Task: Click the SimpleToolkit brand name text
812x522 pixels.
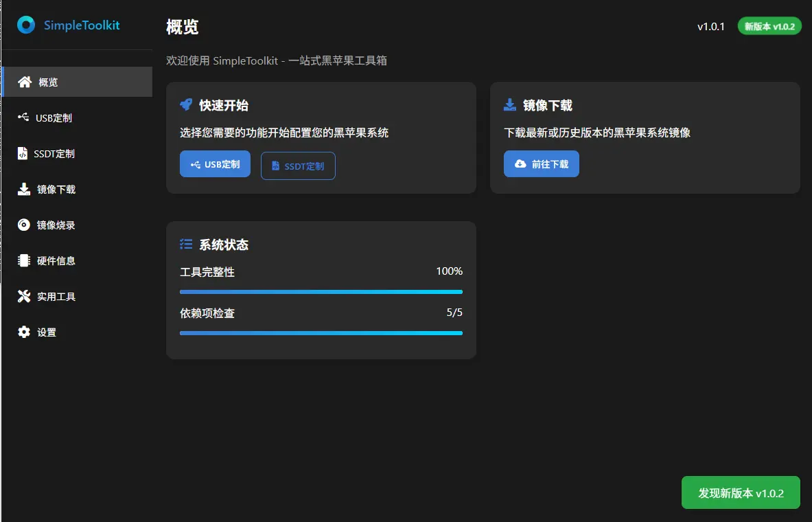Action: pos(82,25)
